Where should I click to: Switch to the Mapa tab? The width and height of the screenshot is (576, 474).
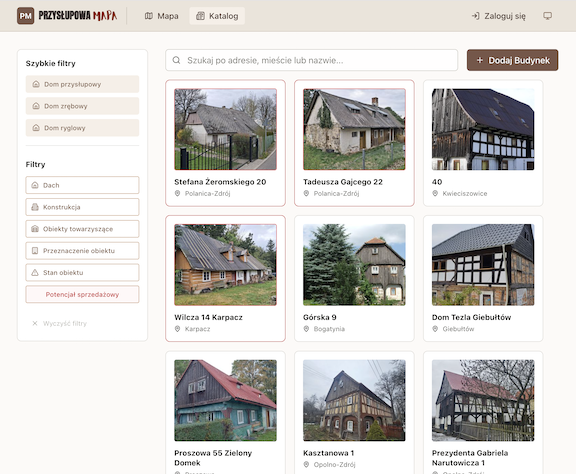point(162,16)
